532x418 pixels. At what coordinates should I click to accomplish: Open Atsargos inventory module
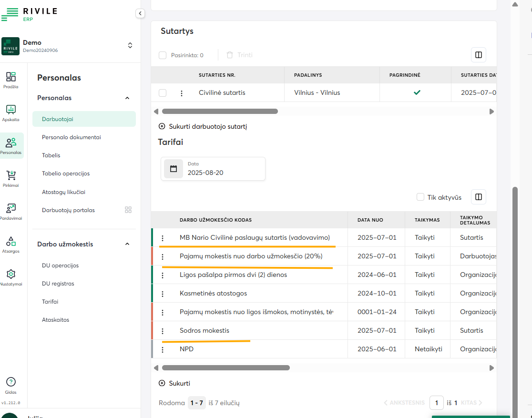(10, 244)
